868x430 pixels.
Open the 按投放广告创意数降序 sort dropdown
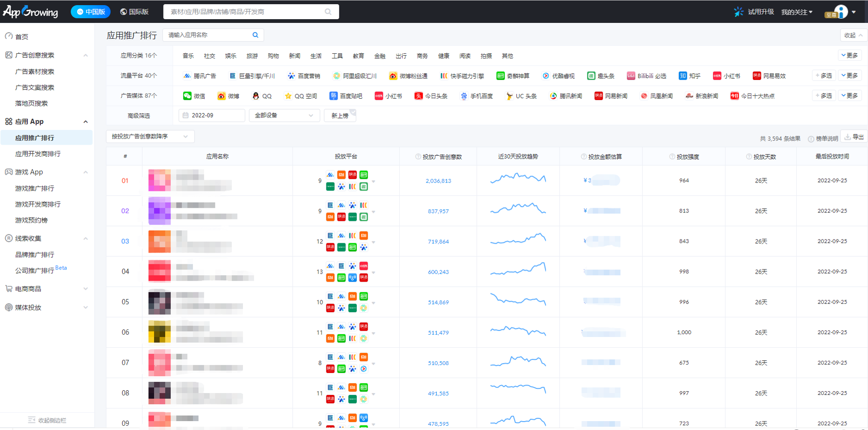coord(150,137)
